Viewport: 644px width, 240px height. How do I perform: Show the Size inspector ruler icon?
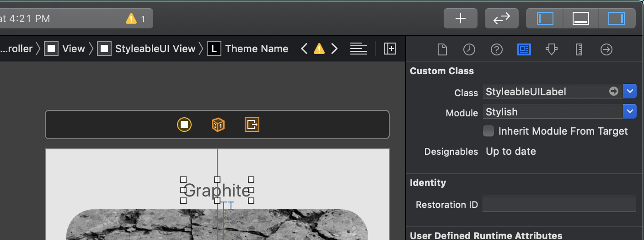579,49
